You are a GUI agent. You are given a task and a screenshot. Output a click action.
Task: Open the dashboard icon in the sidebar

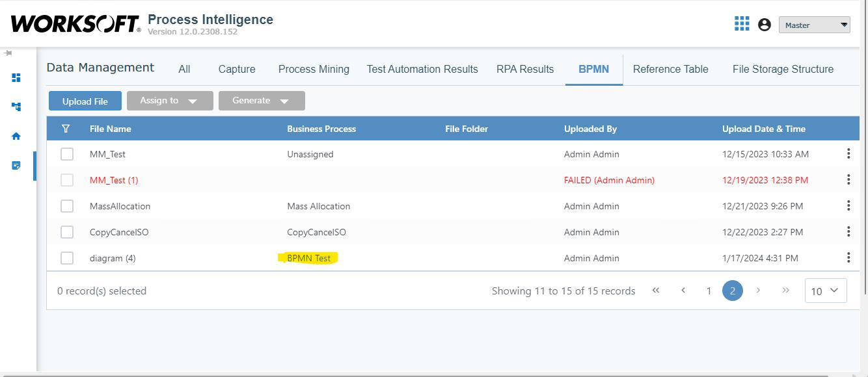[15, 77]
